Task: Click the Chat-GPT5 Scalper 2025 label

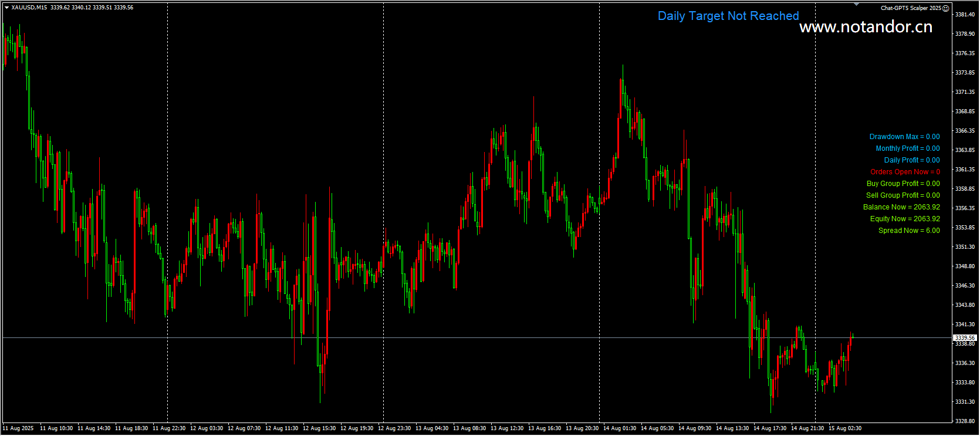Action: [x=911, y=8]
